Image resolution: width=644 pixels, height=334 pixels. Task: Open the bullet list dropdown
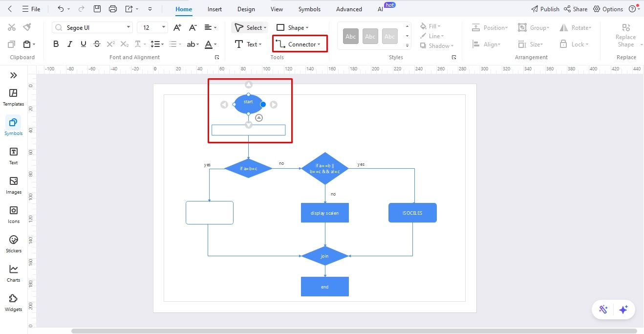(x=174, y=44)
